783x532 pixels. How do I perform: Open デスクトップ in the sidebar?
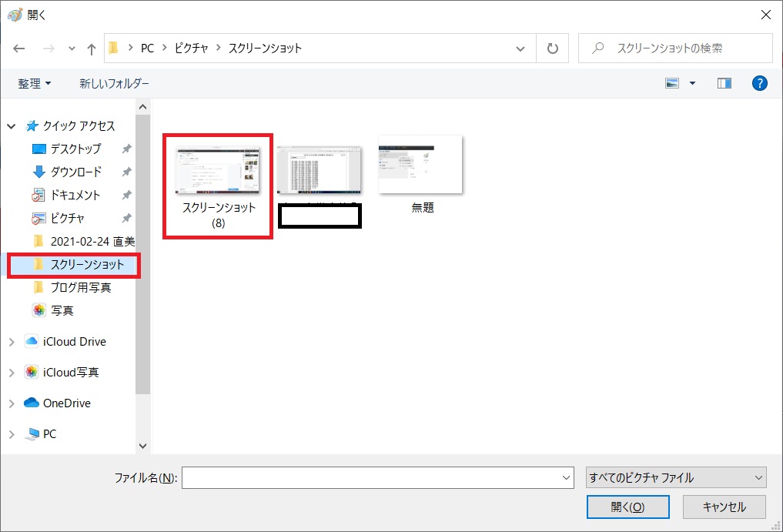(75, 149)
